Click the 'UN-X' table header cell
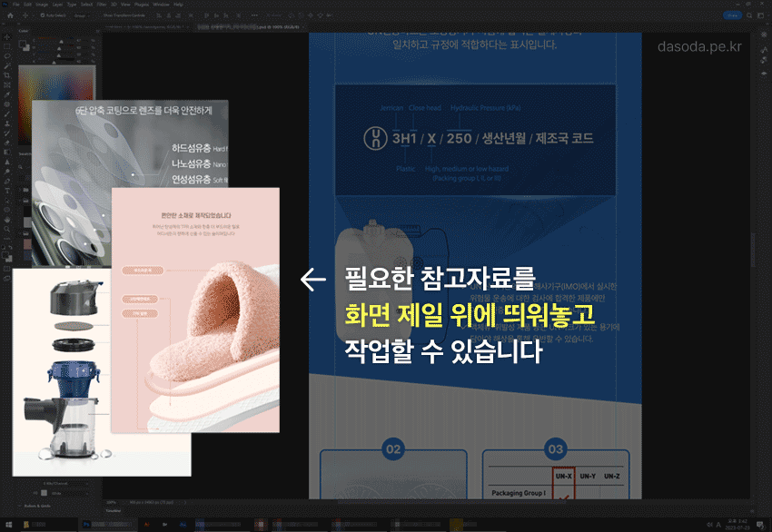Image resolution: width=772 pixels, height=532 pixels. (x=564, y=477)
